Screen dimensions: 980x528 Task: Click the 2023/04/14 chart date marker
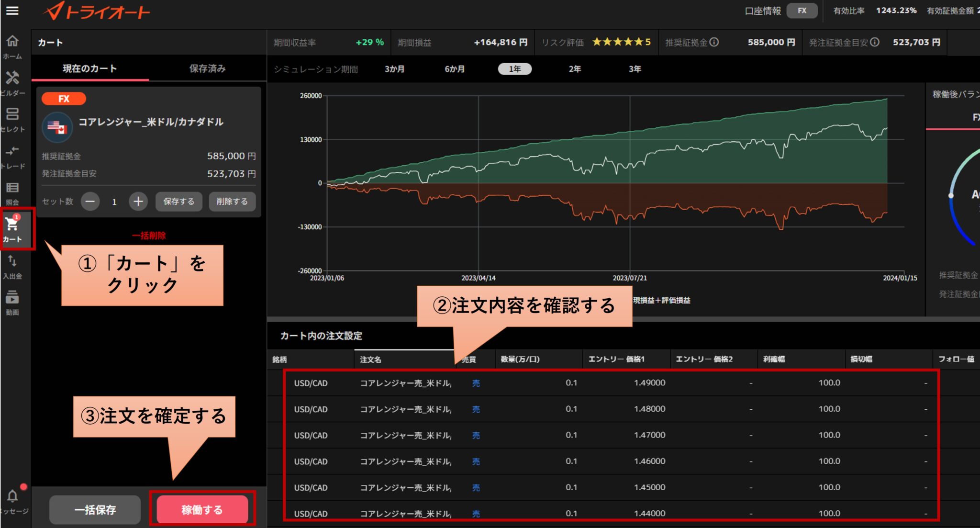479,278
